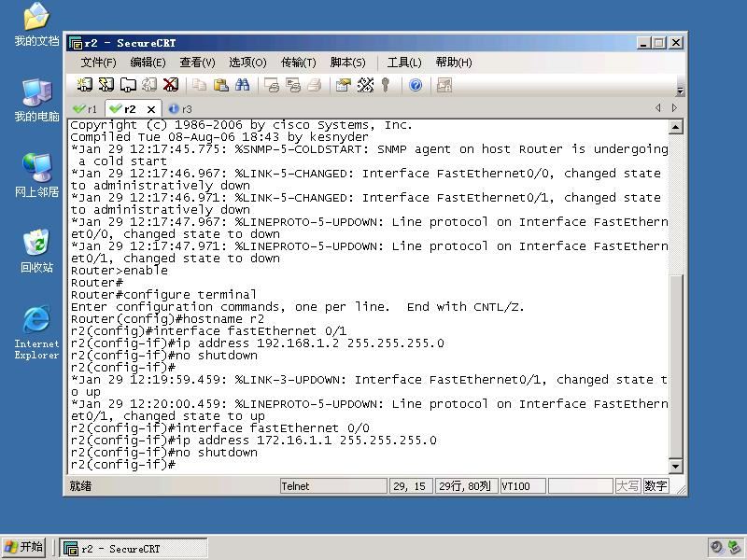The height and width of the screenshot is (560, 747).
Task: Click the Quick Connect lightning icon
Action: tap(106, 85)
